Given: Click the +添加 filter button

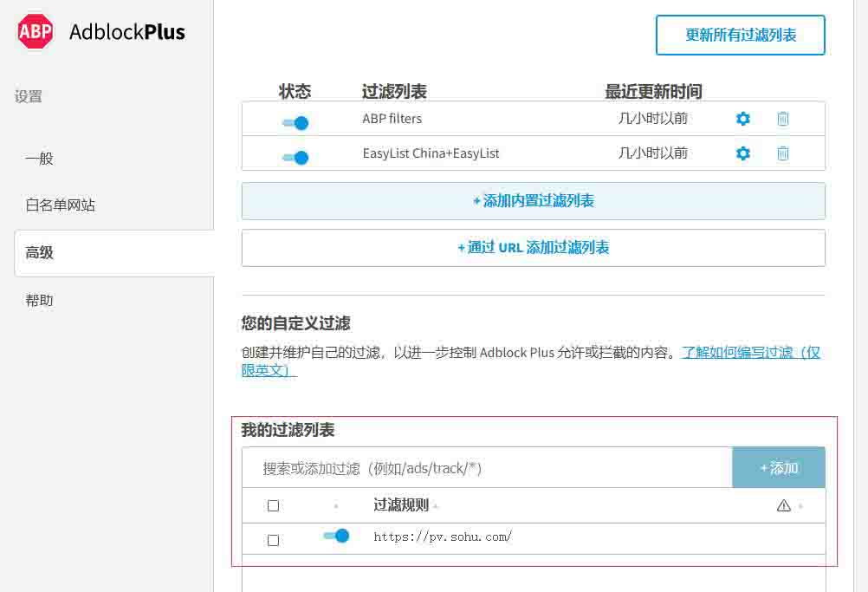Looking at the screenshot, I should point(778,468).
